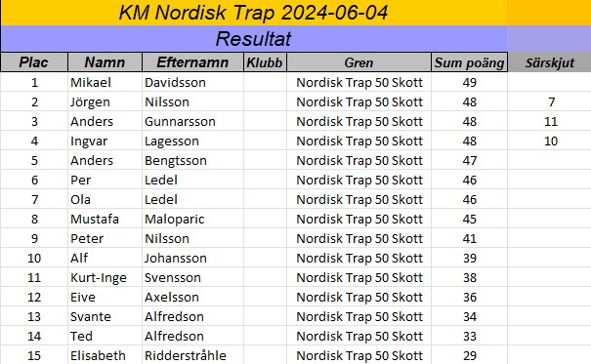Select the Efternamn column header
This screenshot has width=591, height=364.
(192, 62)
